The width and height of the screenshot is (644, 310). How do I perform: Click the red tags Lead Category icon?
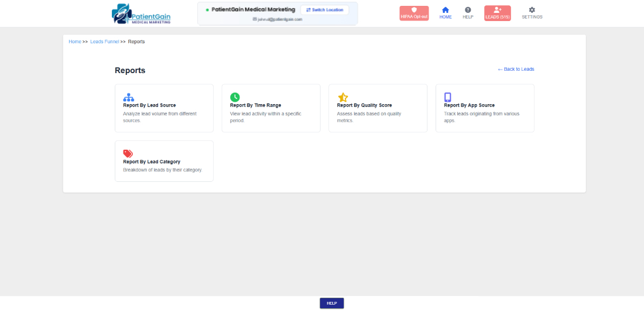[128, 154]
